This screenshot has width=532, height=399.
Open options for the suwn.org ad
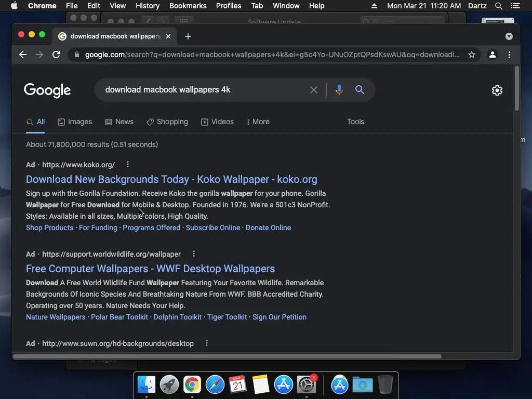click(207, 343)
